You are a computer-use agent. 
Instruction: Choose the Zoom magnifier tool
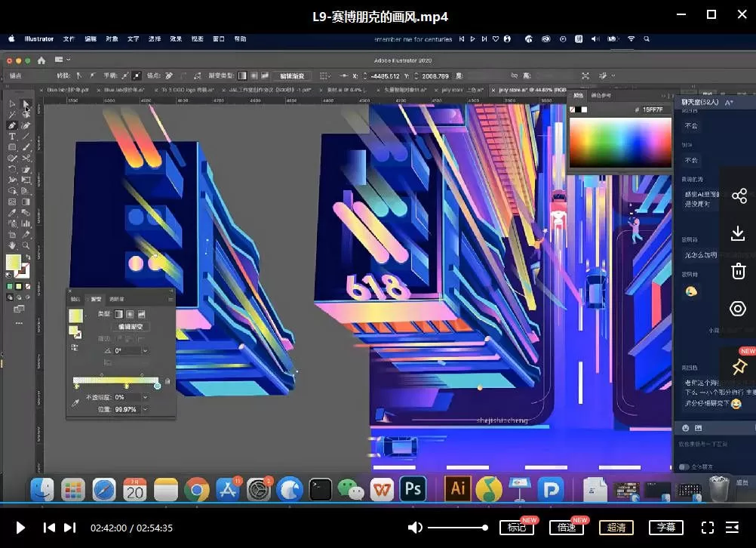click(x=26, y=245)
